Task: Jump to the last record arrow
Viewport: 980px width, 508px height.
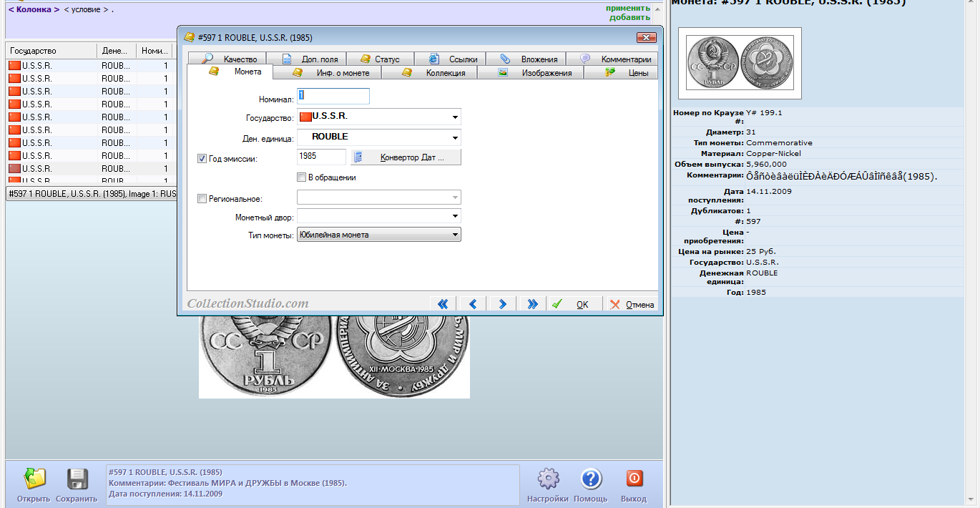Action: [532, 304]
